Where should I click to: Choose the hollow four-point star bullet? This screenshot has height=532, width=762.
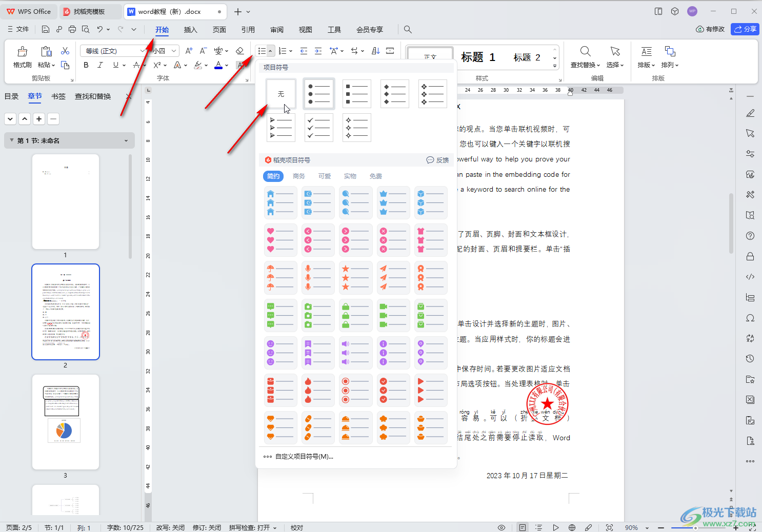click(x=357, y=128)
